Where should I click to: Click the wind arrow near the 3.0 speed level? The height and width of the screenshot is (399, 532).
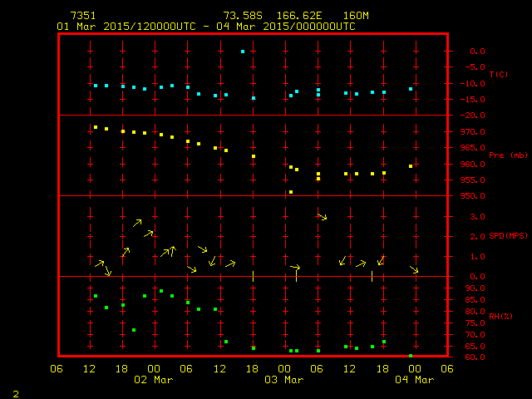pyautogui.click(x=323, y=217)
